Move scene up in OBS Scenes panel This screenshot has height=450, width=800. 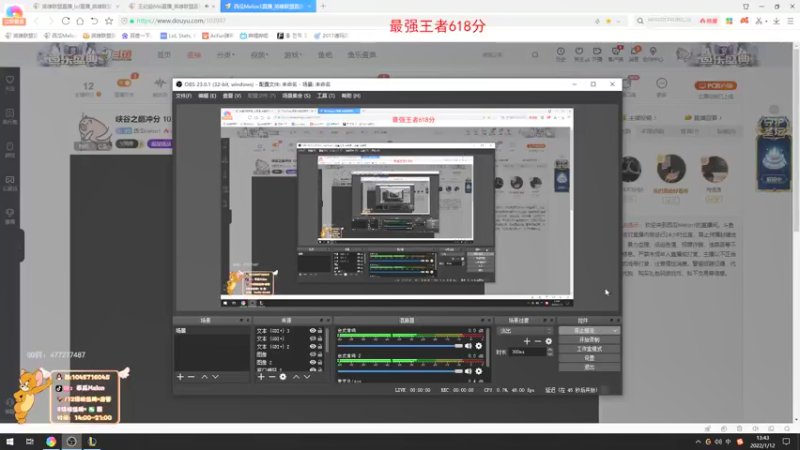click(204, 377)
